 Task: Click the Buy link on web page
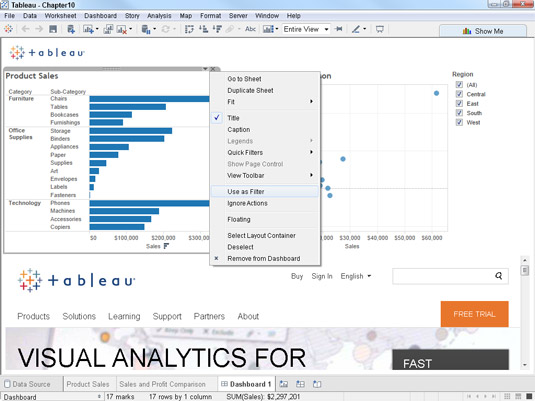[297, 276]
